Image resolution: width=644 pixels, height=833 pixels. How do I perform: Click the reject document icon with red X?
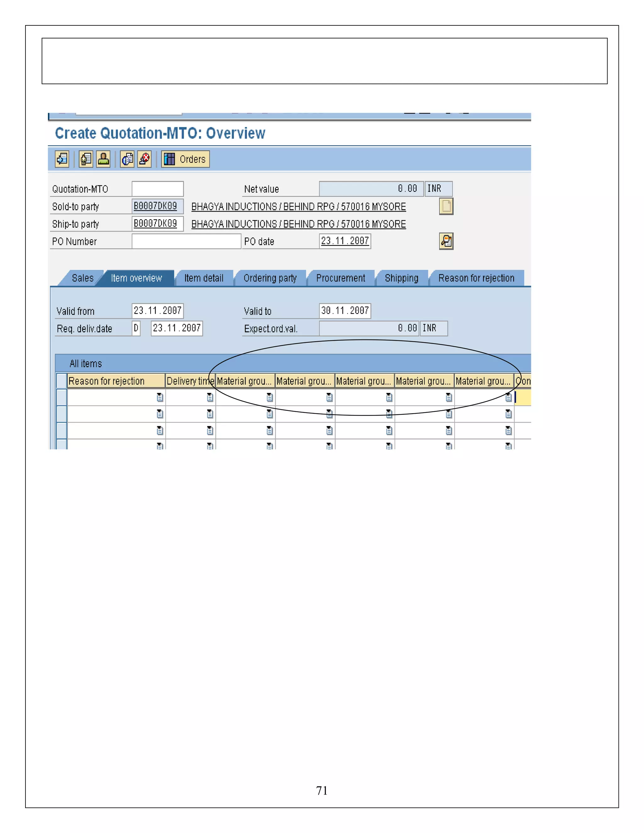145,159
